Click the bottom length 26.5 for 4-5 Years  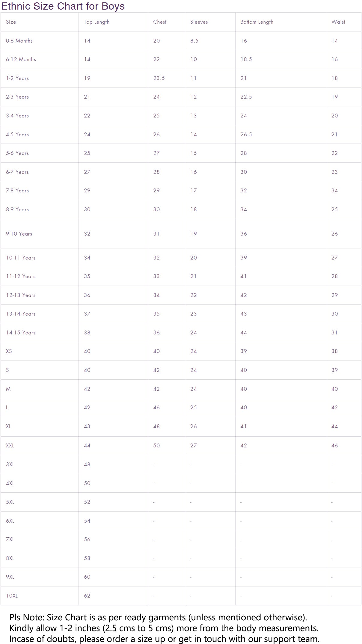[x=246, y=135]
